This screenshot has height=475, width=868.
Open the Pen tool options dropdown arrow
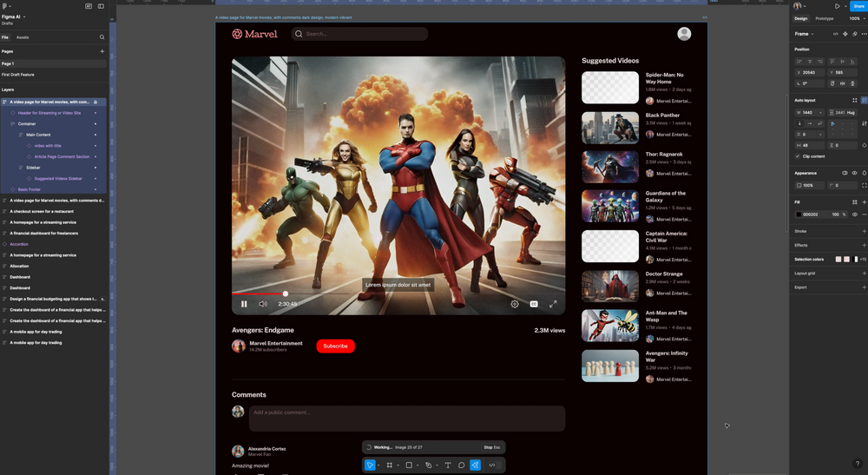coord(437,465)
